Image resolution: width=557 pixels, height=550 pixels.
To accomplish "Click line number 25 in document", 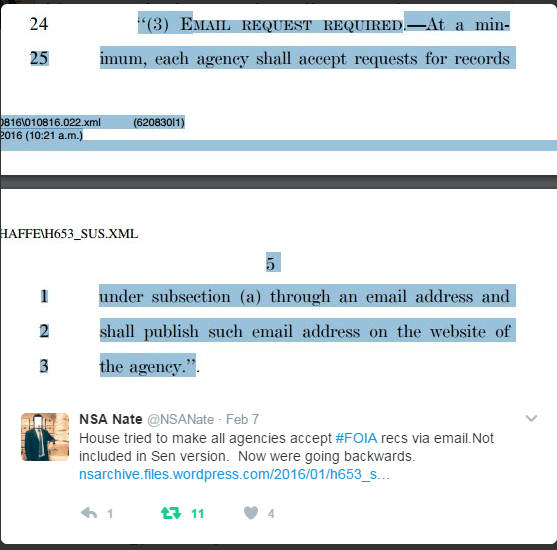I will (39, 58).
